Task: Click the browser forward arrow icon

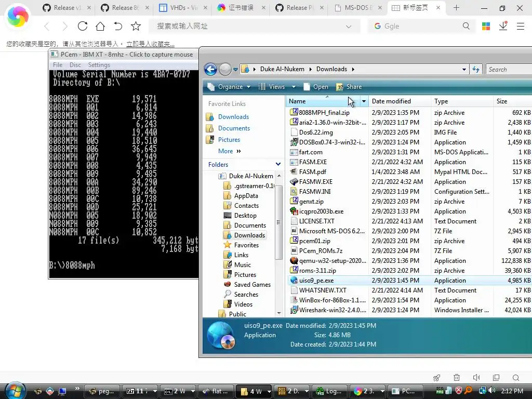Action: click(64, 26)
